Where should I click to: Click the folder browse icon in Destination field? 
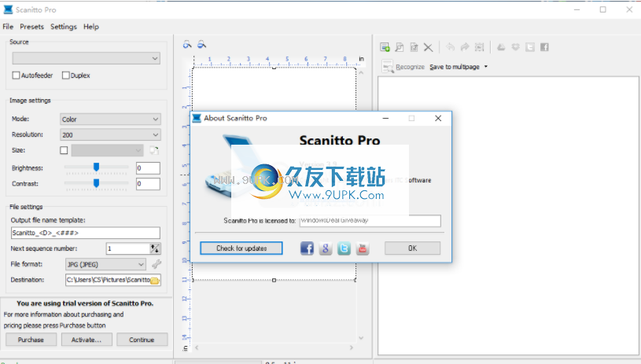pyautogui.click(x=154, y=280)
